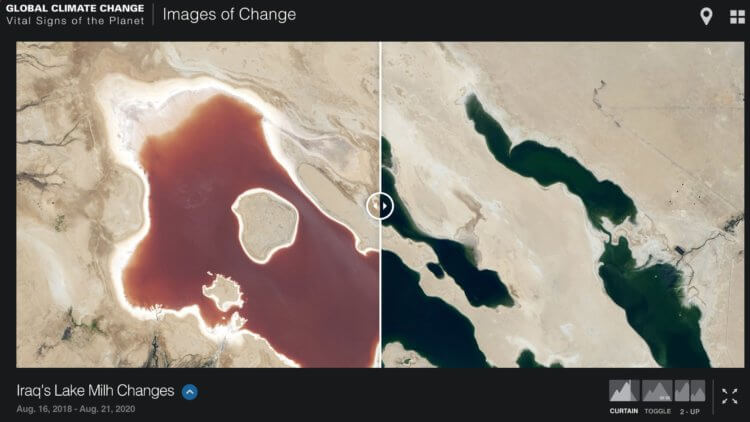Select the 2-Up view mode icon

690,390
